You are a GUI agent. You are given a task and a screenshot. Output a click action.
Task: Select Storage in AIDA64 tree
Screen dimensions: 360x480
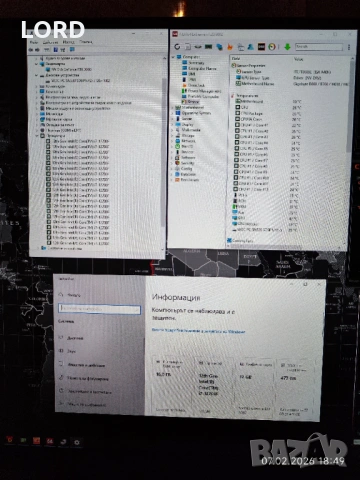point(188,136)
